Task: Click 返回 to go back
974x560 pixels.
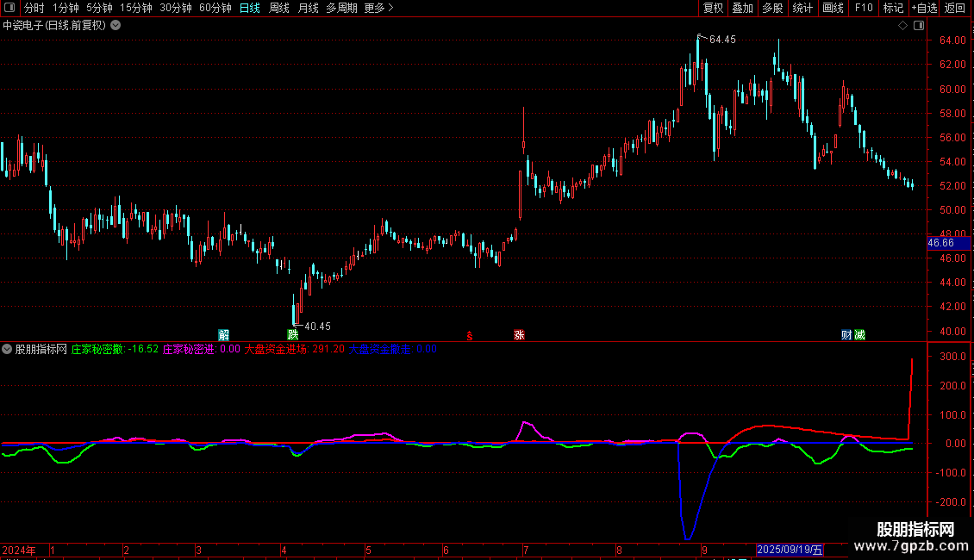Action: [955, 8]
